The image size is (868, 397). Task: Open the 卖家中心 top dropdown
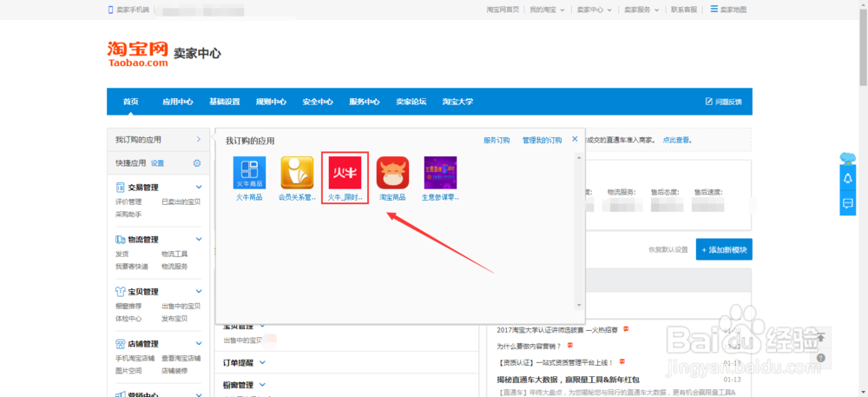coord(594,10)
